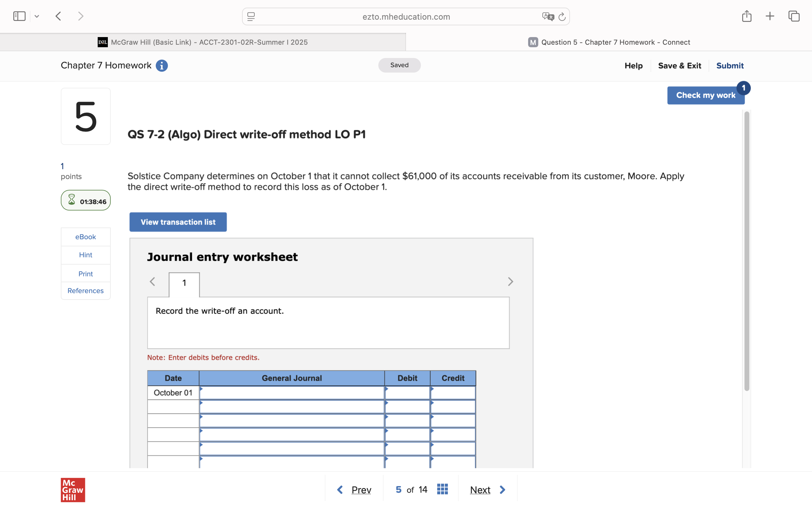
Task: Go to next journal entry arrow
Action: click(510, 282)
